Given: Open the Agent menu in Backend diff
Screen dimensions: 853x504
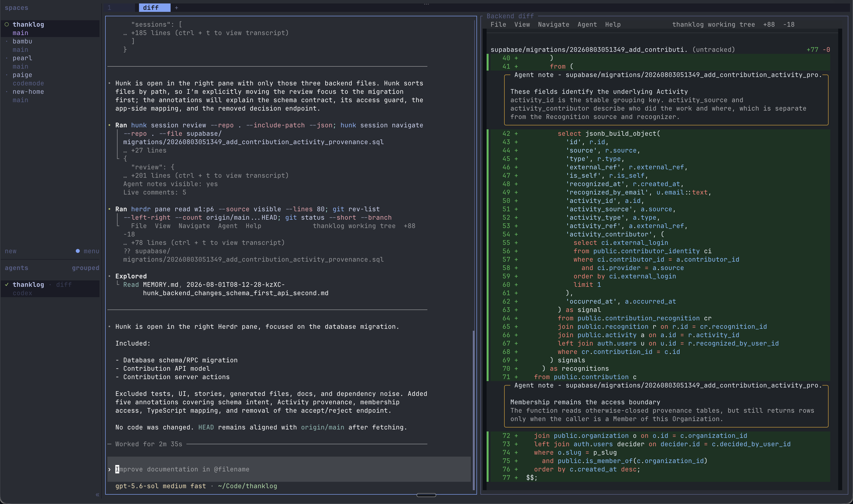Looking at the screenshot, I should click(587, 24).
